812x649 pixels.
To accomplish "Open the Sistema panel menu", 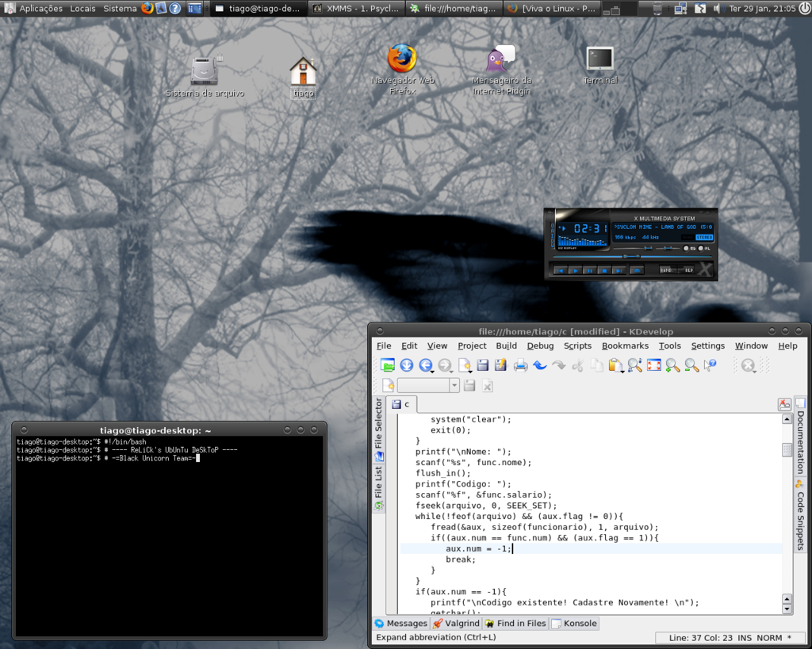I will pos(120,8).
